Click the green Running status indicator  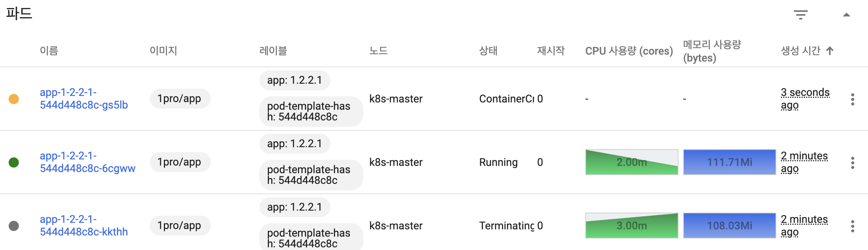click(x=14, y=162)
